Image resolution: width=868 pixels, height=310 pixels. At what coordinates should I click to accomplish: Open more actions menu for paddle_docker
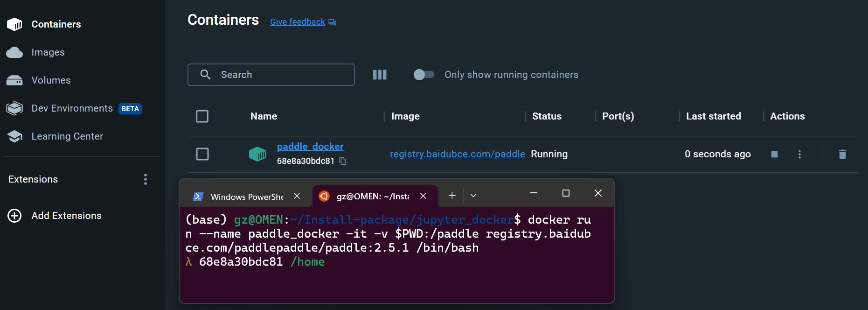[x=799, y=154]
